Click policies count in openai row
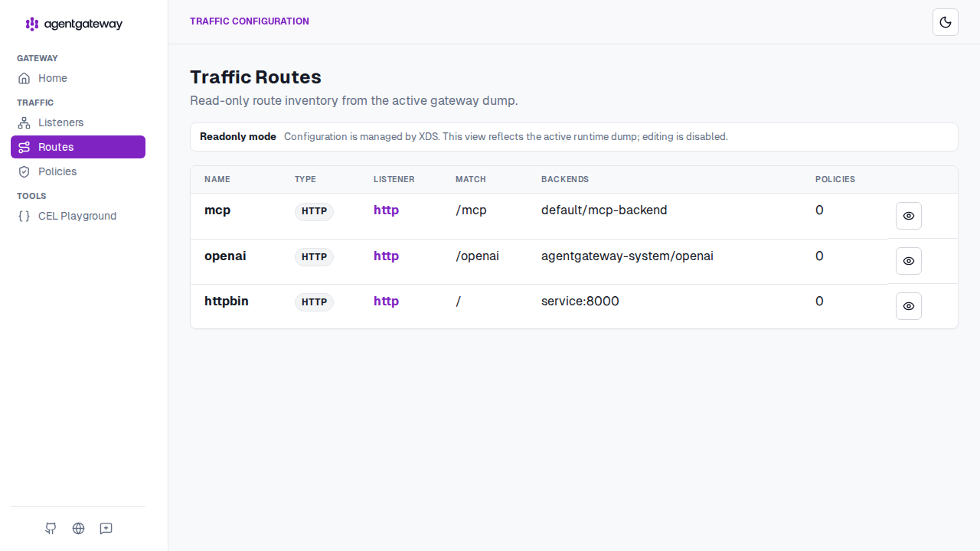Viewport: 980px width, 551px height. click(x=819, y=256)
